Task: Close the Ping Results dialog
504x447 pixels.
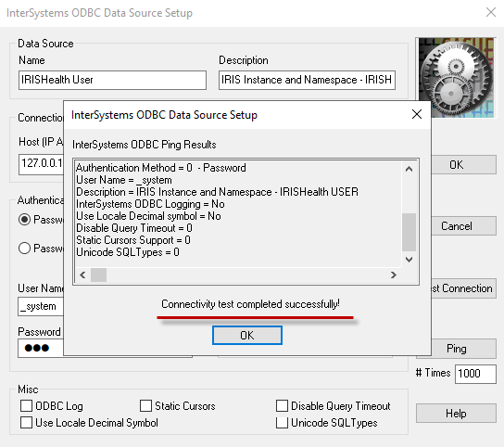Action: coord(417,114)
